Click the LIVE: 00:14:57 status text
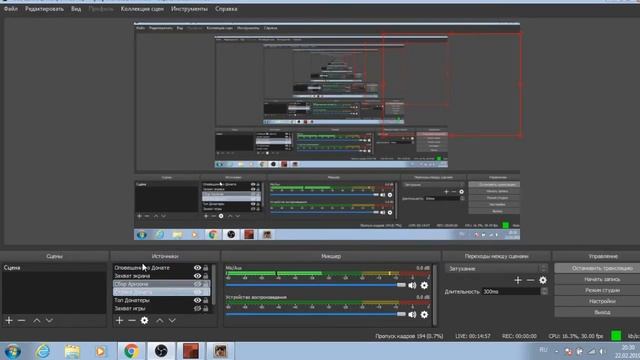This screenshot has width=640, height=360. tap(473, 336)
